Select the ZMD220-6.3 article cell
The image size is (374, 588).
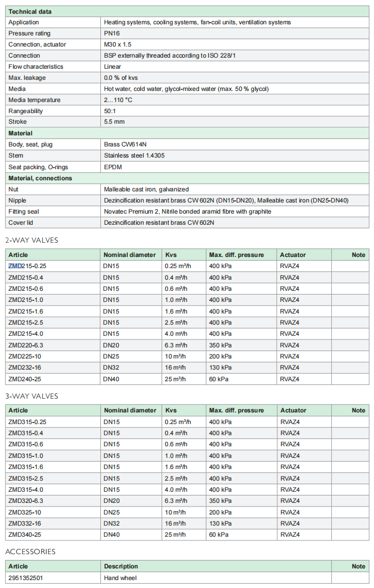(26, 345)
